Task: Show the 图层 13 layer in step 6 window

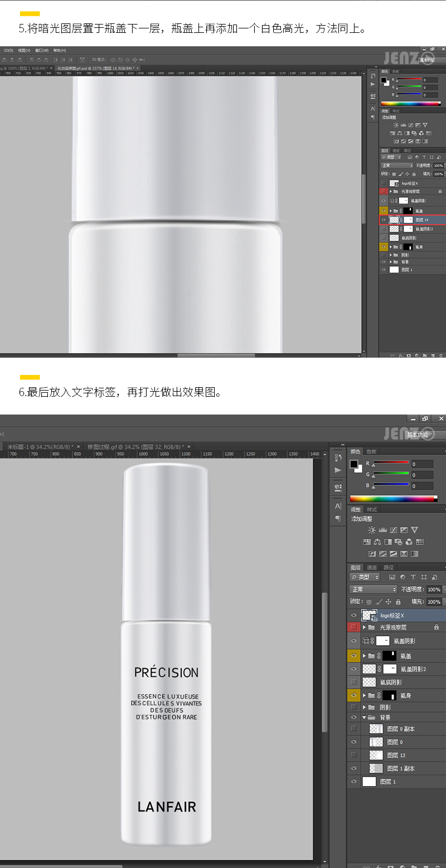Action: pos(353,755)
